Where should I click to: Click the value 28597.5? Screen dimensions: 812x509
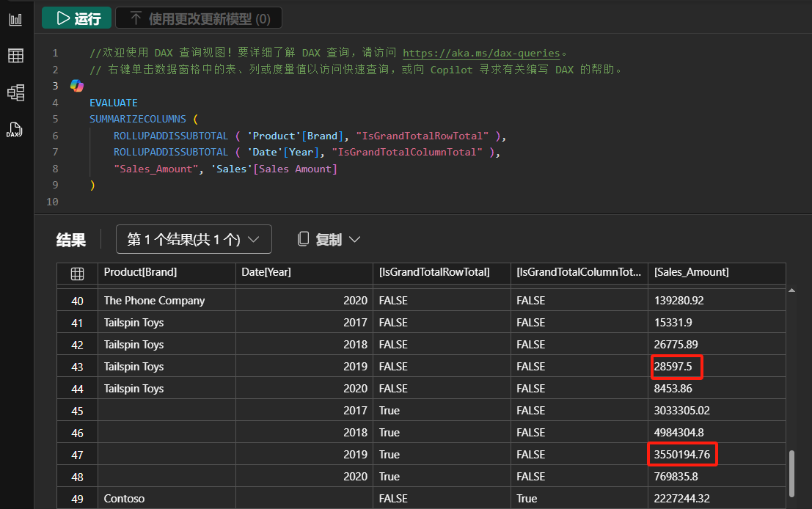coord(673,367)
